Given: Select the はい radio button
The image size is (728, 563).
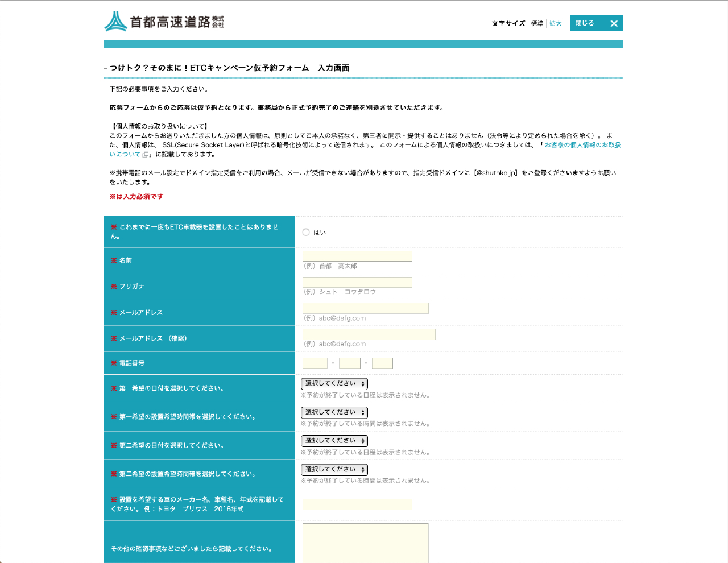Looking at the screenshot, I should pyautogui.click(x=306, y=232).
